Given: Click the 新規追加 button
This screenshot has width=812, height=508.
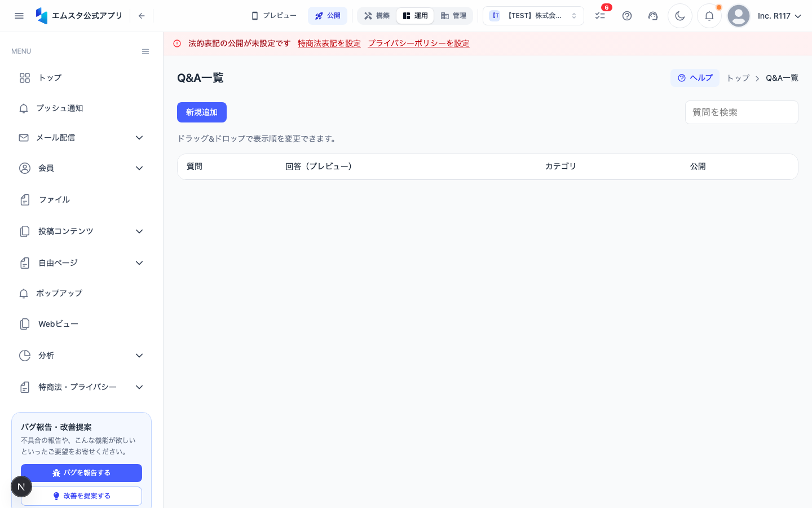Looking at the screenshot, I should [202, 112].
